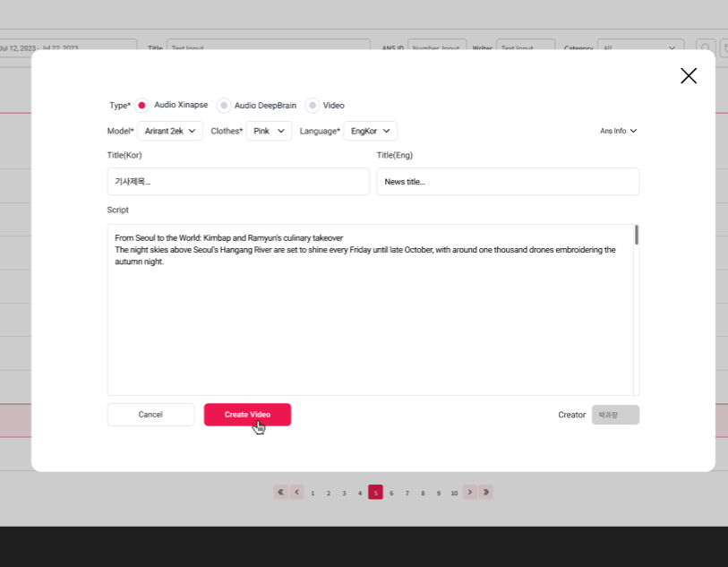Click the Cancel button
The width and height of the screenshot is (728, 567).
150,415
